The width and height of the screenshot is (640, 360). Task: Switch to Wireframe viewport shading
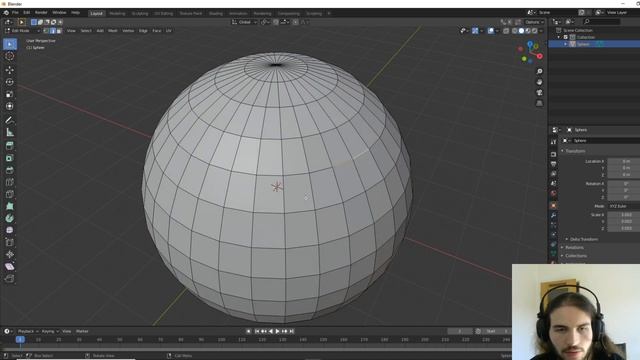(x=515, y=31)
